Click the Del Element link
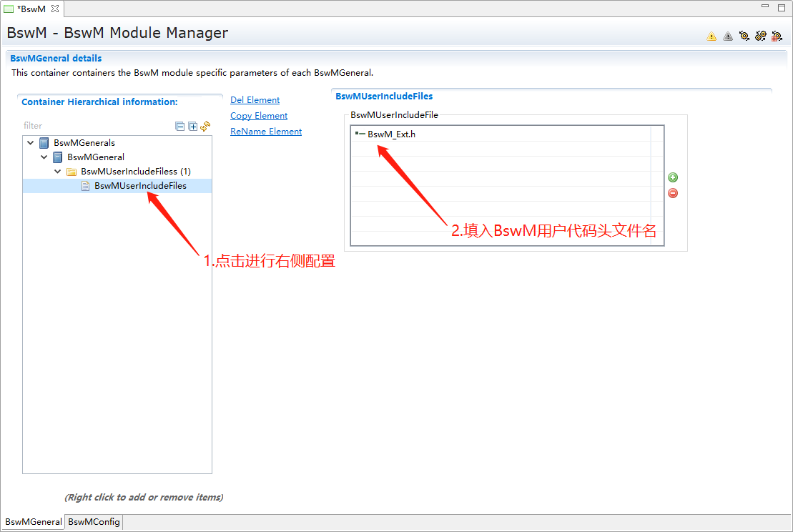Image resolution: width=793 pixels, height=532 pixels. 255,100
